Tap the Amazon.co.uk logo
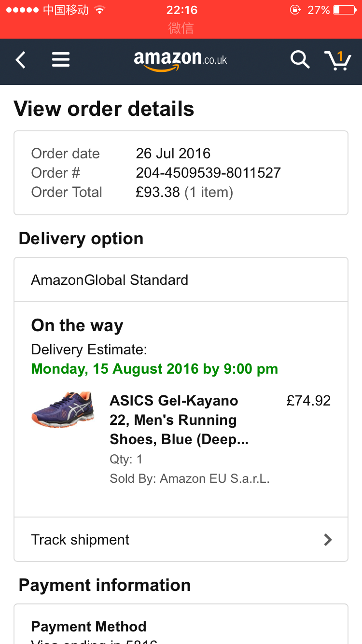 point(181,60)
